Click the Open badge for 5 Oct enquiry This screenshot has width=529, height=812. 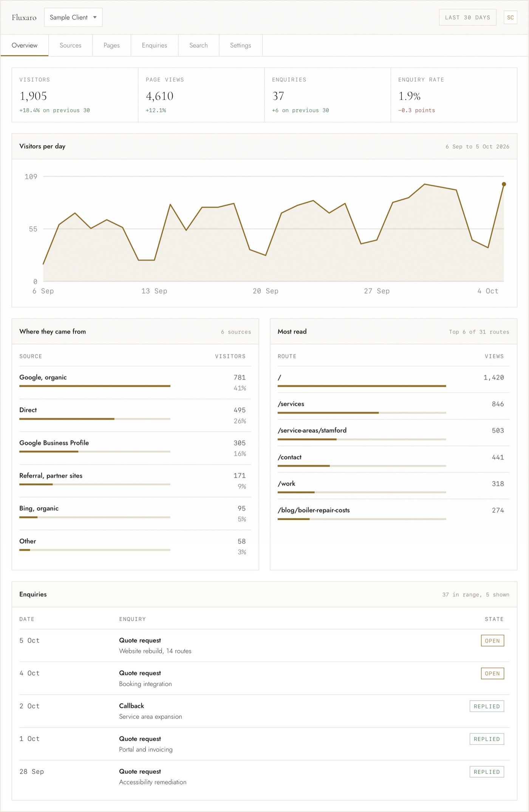point(492,641)
